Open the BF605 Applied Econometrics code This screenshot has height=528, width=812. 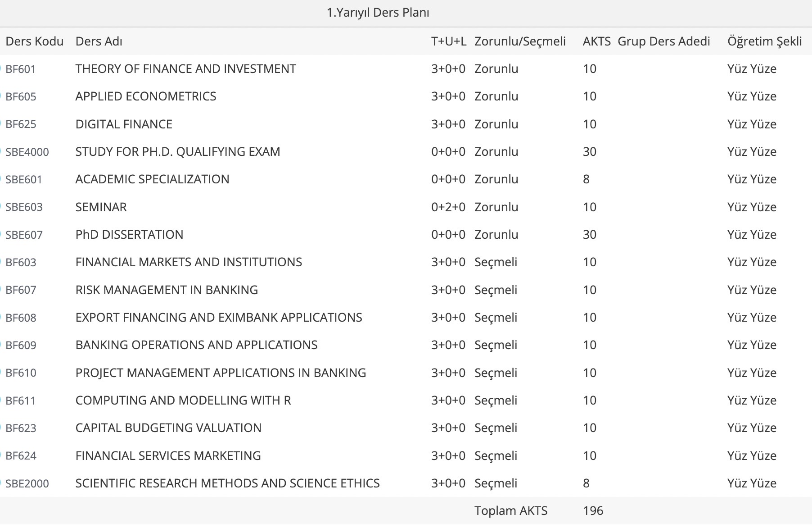(x=21, y=97)
